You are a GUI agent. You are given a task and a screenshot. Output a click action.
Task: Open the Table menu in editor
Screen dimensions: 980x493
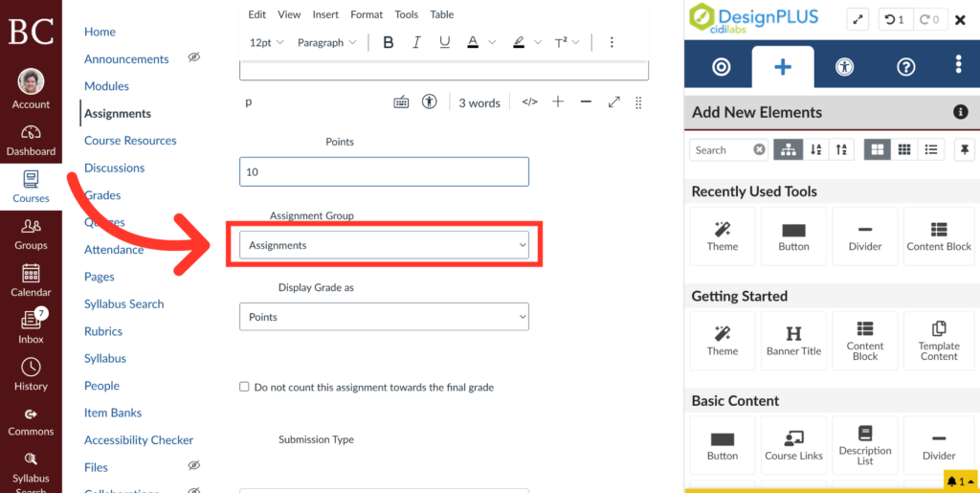coord(442,14)
